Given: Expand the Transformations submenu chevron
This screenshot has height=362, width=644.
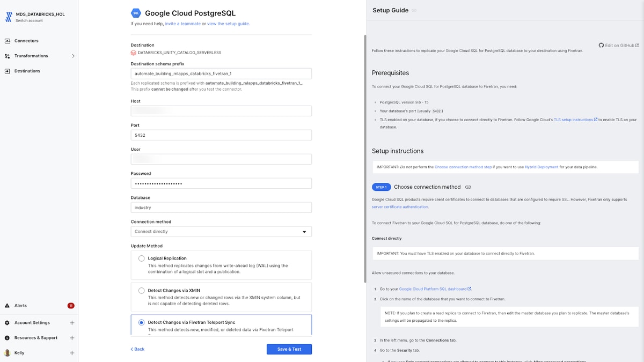Looking at the screenshot, I should pos(73,56).
